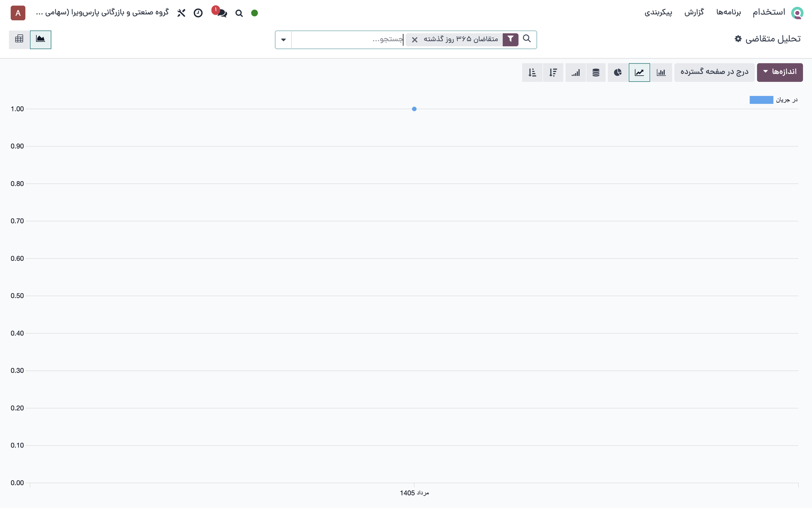Remove the متقاضیان ۳۶۵ روز گذشته filter
Screen dimensions: 812x508
click(415, 40)
